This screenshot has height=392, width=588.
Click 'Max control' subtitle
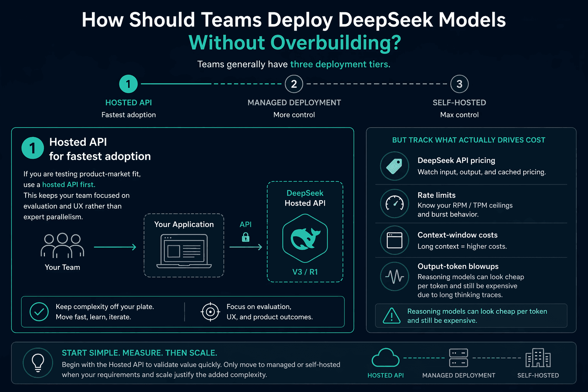(x=459, y=115)
